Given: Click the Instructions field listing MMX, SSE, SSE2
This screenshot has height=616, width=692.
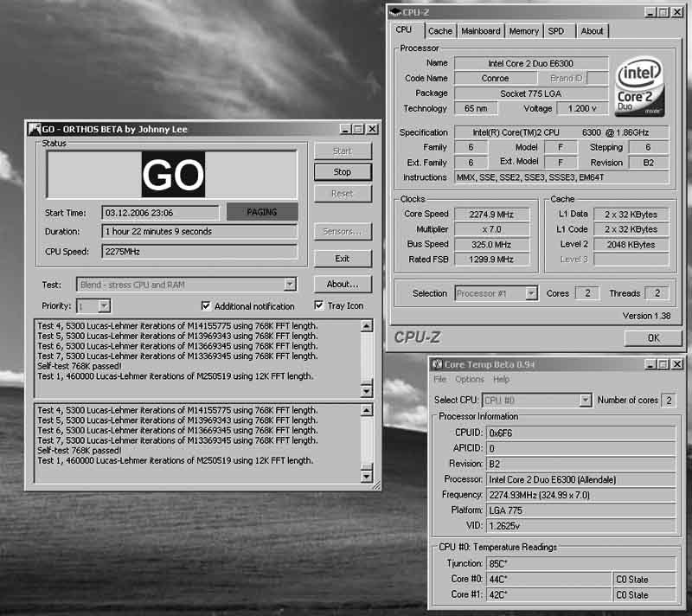Looking at the screenshot, I should pyautogui.click(x=561, y=177).
